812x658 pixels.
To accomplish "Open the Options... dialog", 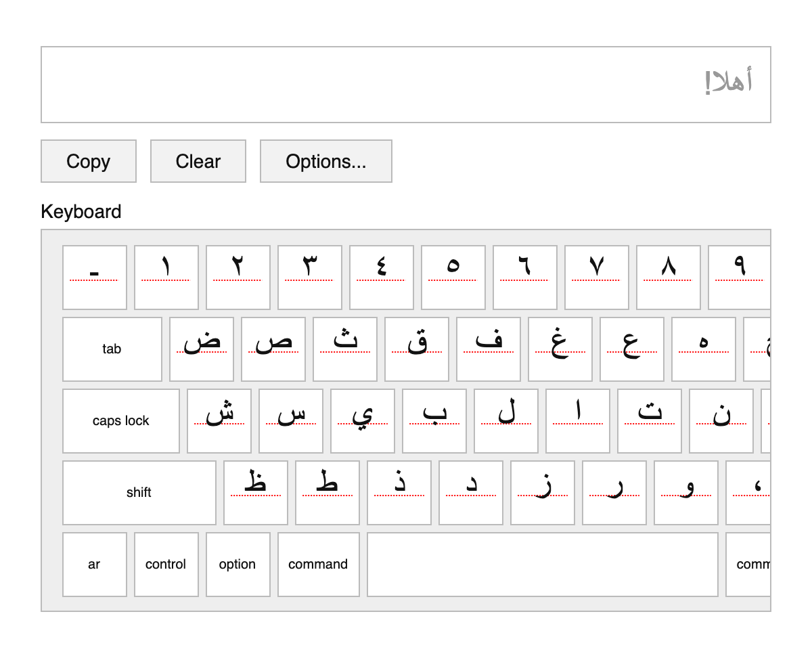I will 325,161.
